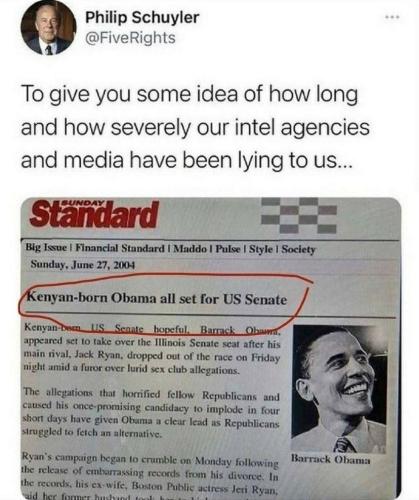Click the first paragraph mentioning Jack Ryan

pyautogui.click(x=152, y=349)
